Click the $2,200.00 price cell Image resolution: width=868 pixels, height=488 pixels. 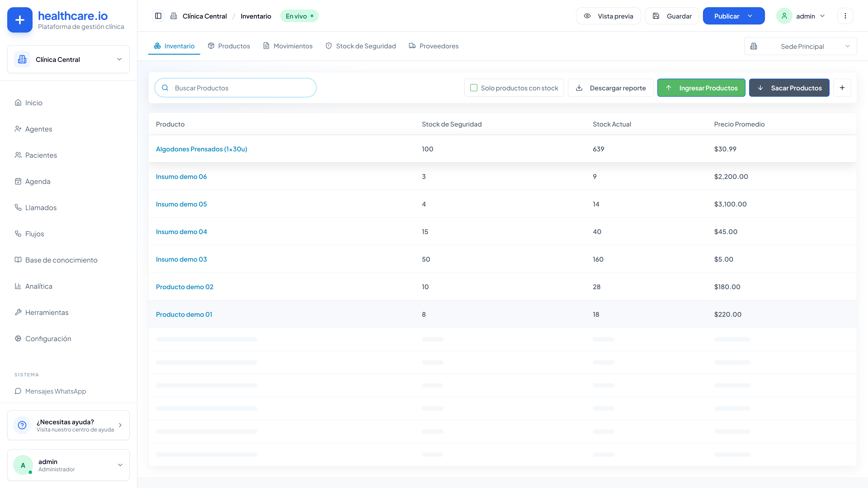point(731,176)
